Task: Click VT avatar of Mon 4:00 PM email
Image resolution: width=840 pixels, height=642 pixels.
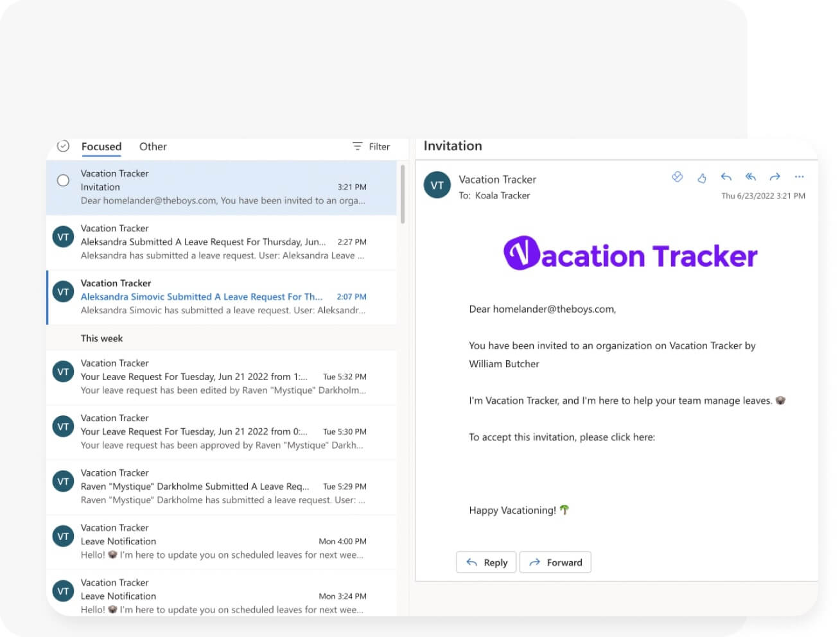Action: pos(63,536)
